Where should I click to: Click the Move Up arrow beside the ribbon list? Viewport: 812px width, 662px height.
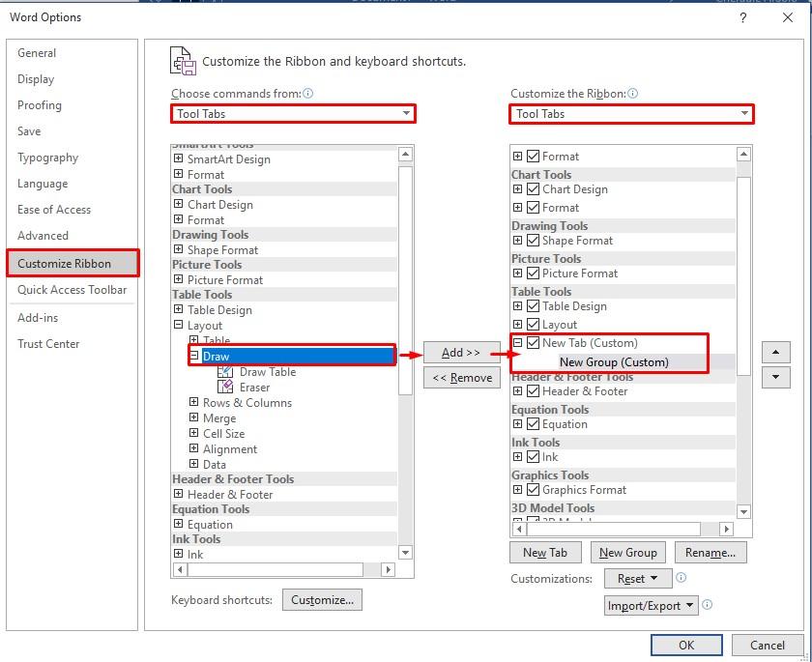coord(776,352)
